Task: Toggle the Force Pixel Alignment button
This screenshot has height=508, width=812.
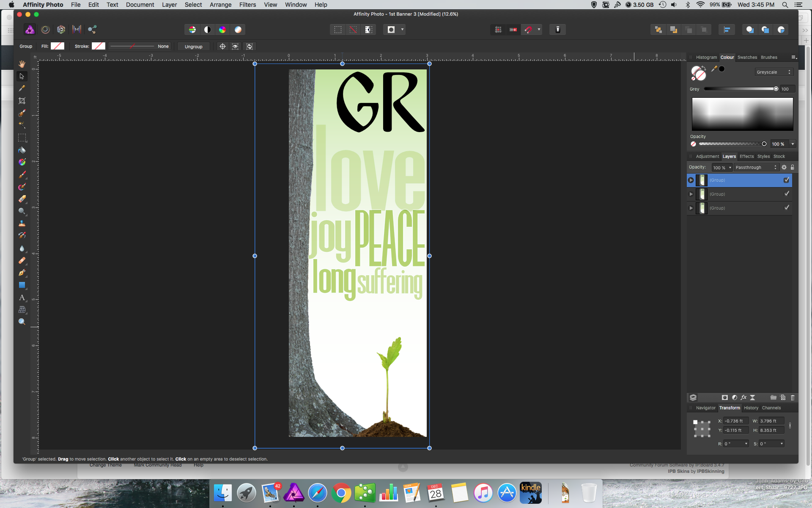Action: click(513, 30)
